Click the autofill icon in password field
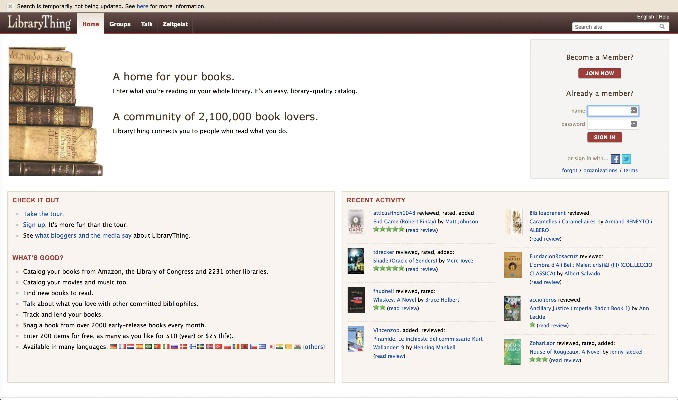The height and width of the screenshot is (400, 678). point(636,124)
